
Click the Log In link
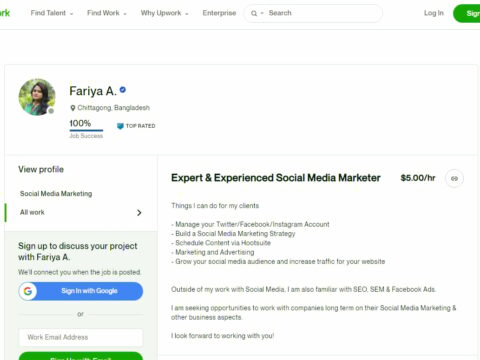point(434,13)
